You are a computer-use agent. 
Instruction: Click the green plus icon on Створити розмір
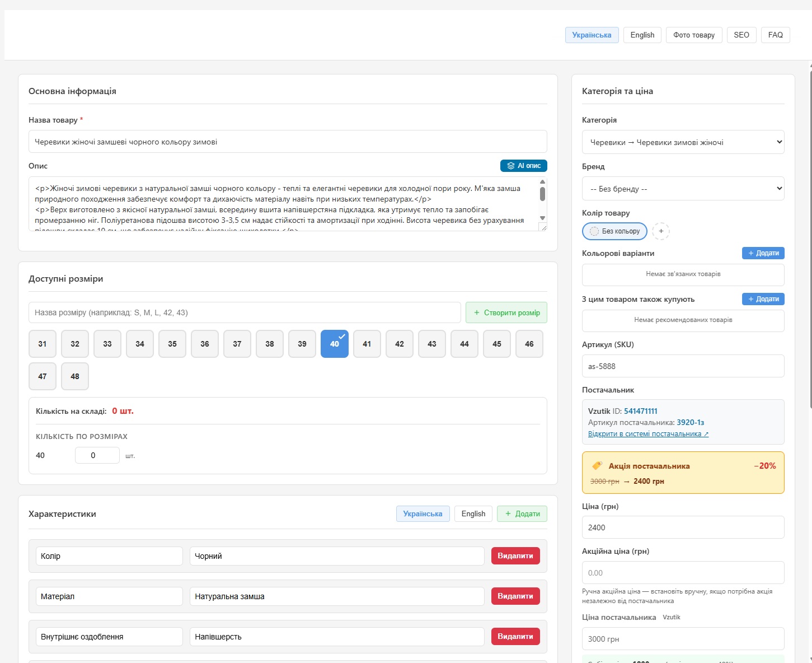coord(476,312)
